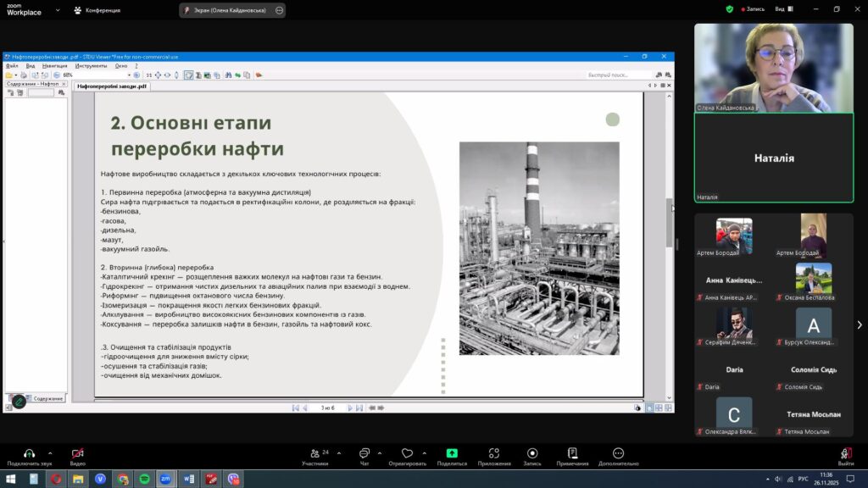
Task: Expand audio options arrow beside Подключить звук
Action: (x=50, y=452)
